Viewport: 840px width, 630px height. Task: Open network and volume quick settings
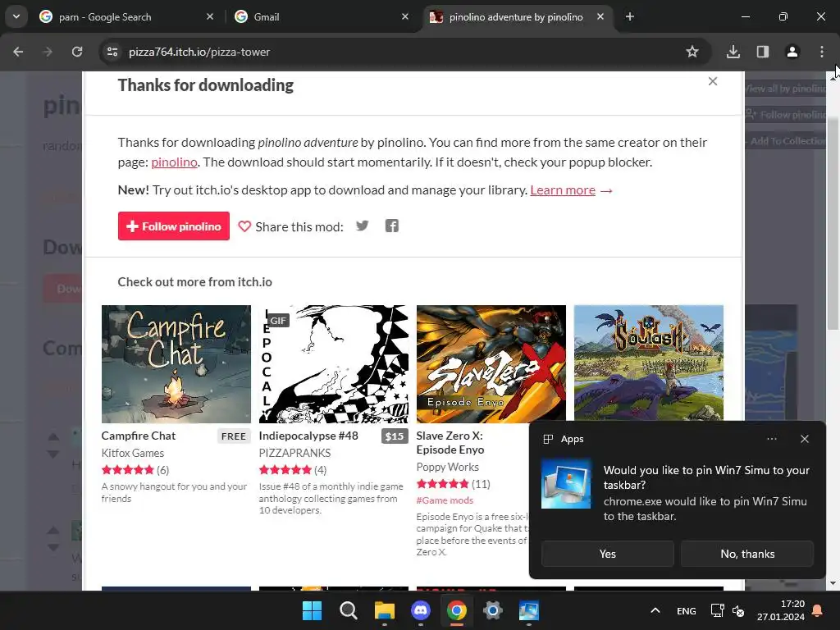(x=728, y=610)
